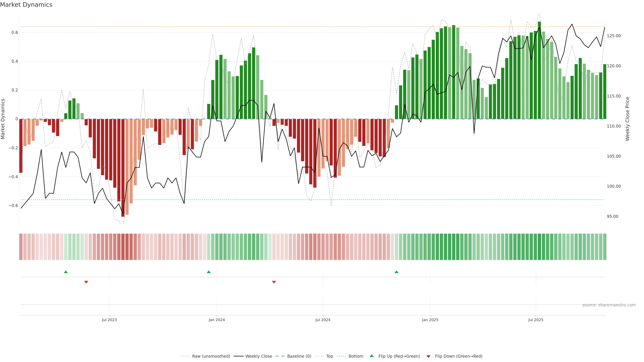The image size is (644, 362).
Task: Click the green flip-up marker before Jan 2025
Action: (396, 272)
